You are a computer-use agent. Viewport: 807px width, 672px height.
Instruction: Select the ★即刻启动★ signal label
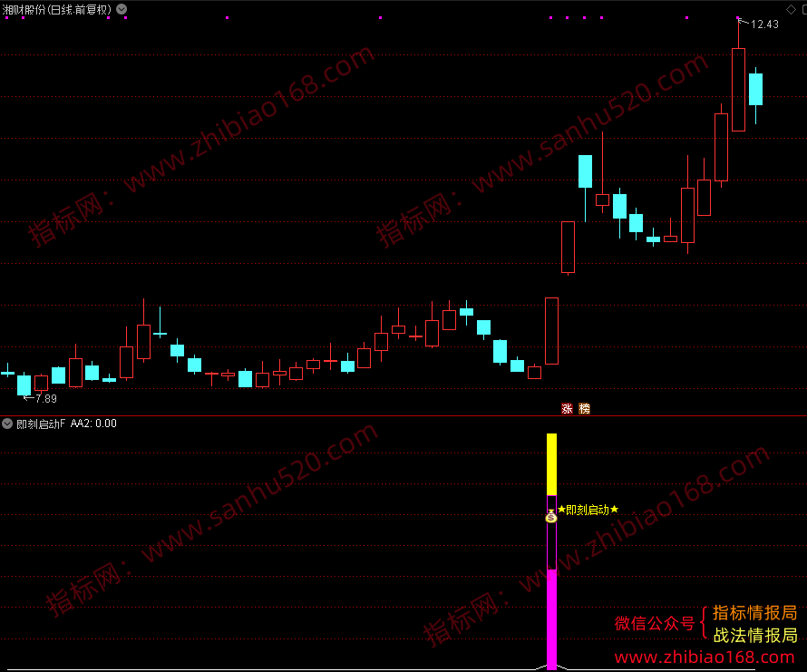(588, 510)
